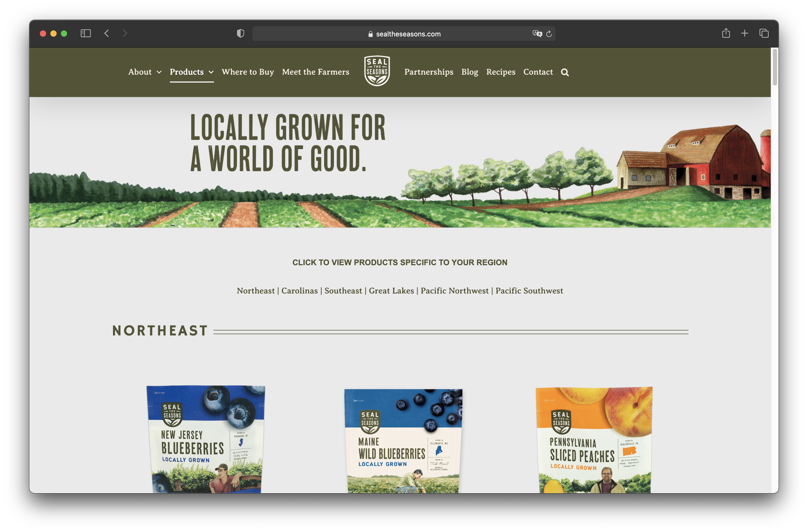
Task: Click the translate page icon in address bar
Action: tap(537, 34)
